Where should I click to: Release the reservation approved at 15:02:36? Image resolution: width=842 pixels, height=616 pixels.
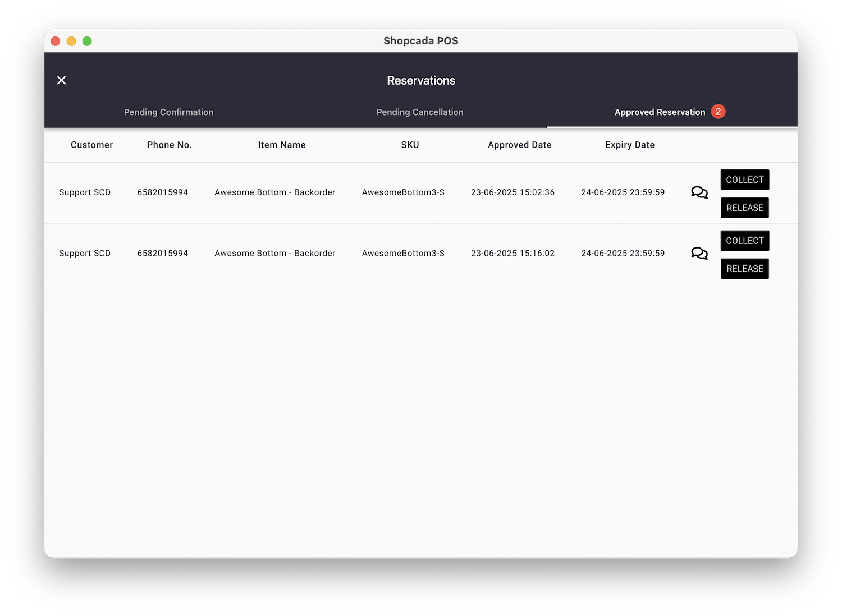745,208
